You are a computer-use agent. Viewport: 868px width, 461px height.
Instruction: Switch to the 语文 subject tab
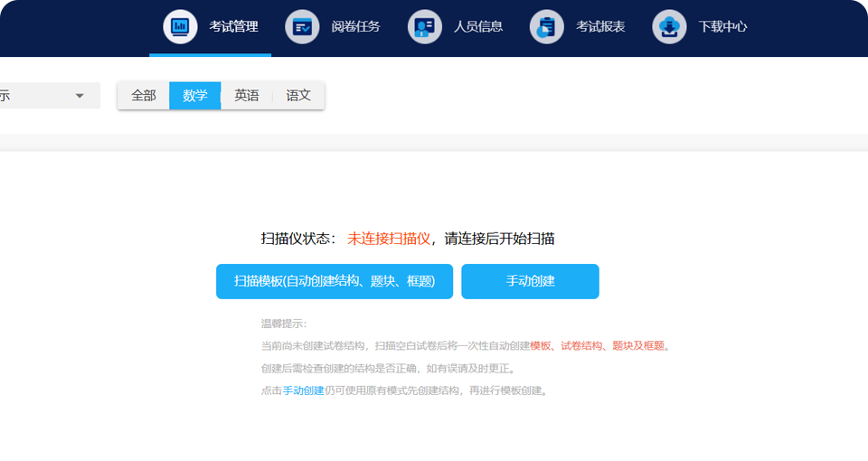click(x=298, y=96)
